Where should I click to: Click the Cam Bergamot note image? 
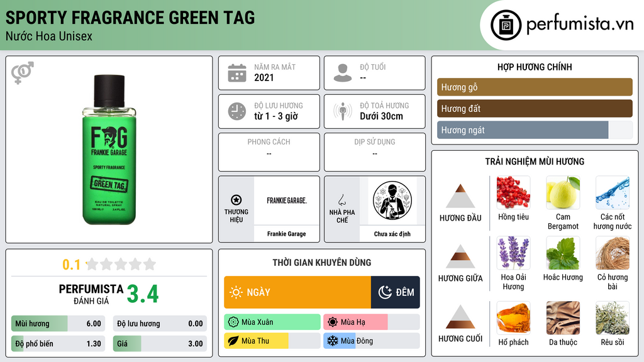point(563,192)
